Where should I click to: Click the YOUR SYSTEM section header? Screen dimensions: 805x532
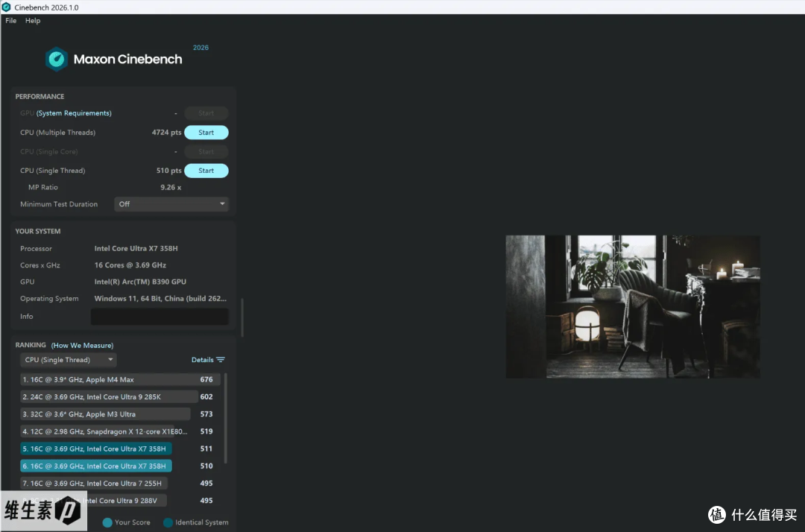37,232
